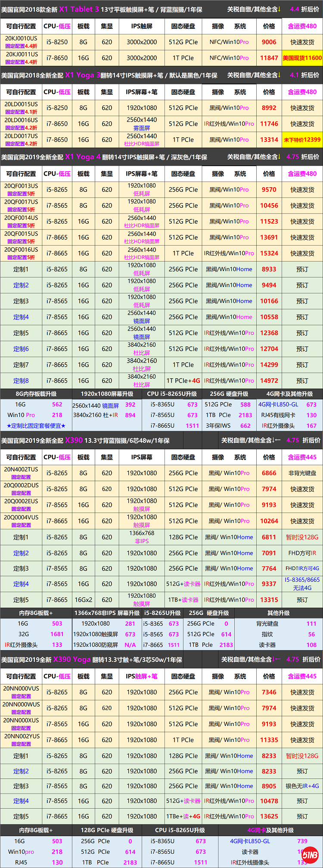Click price 14299 in the X1 Yoga 4 table
323x868 pixels.
coord(269,364)
